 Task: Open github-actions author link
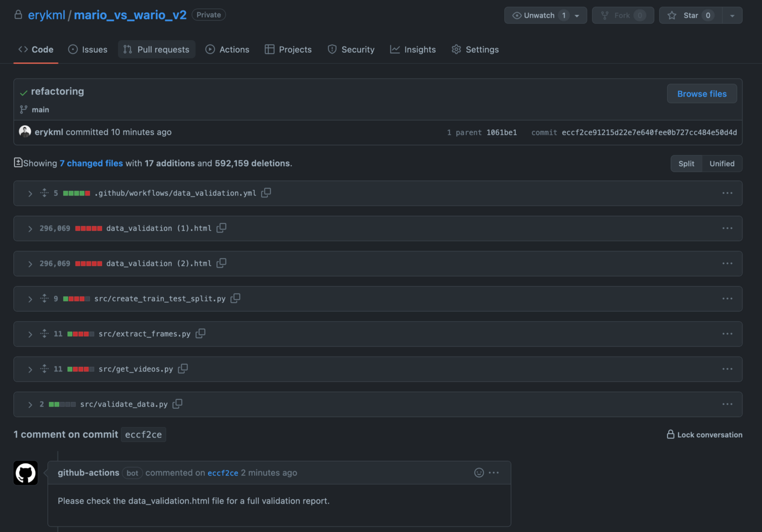pos(89,473)
